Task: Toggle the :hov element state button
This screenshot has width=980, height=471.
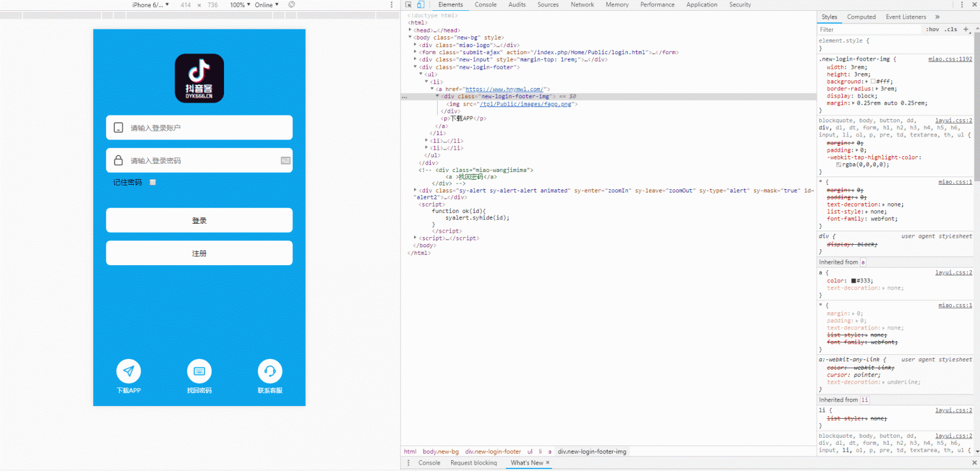Action: pyautogui.click(x=932, y=29)
